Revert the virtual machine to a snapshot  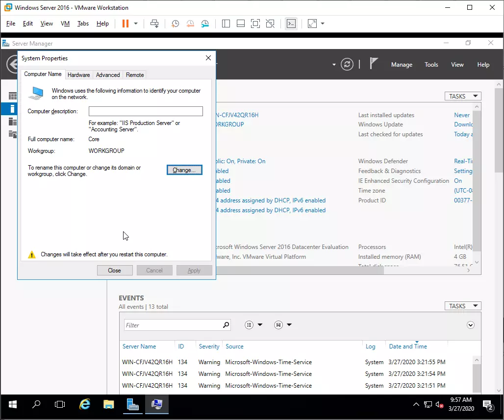point(190,24)
